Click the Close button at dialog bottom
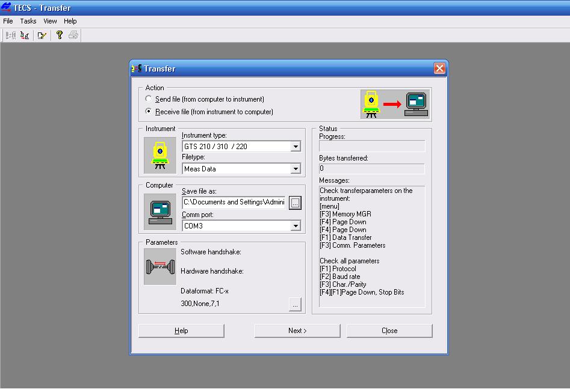570x392 pixels. [389, 331]
